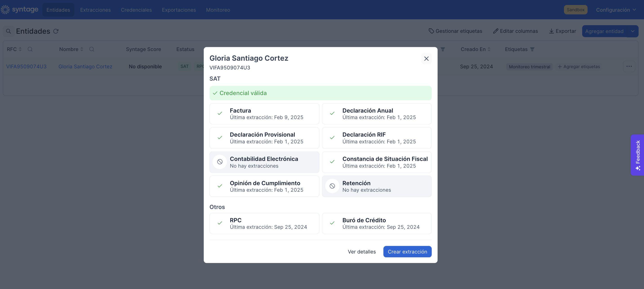Click Gestionar etiquetas
The height and width of the screenshot is (289, 644).
455,31
